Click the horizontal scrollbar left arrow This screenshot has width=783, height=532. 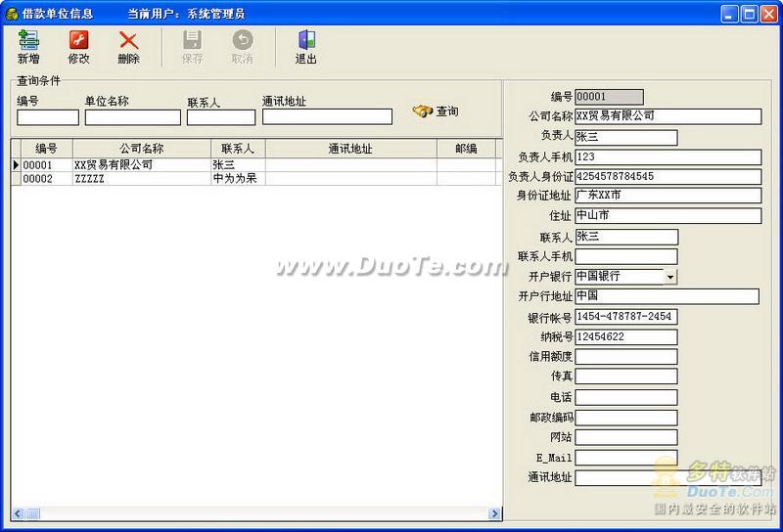pyautogui.click(x=18, y=513)
